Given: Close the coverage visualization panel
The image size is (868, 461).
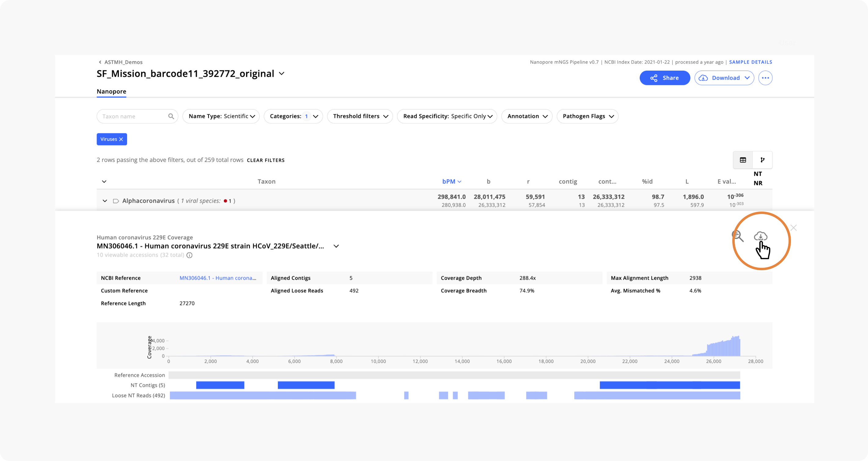Looking at the screenshot, I should tap(793, 228).
